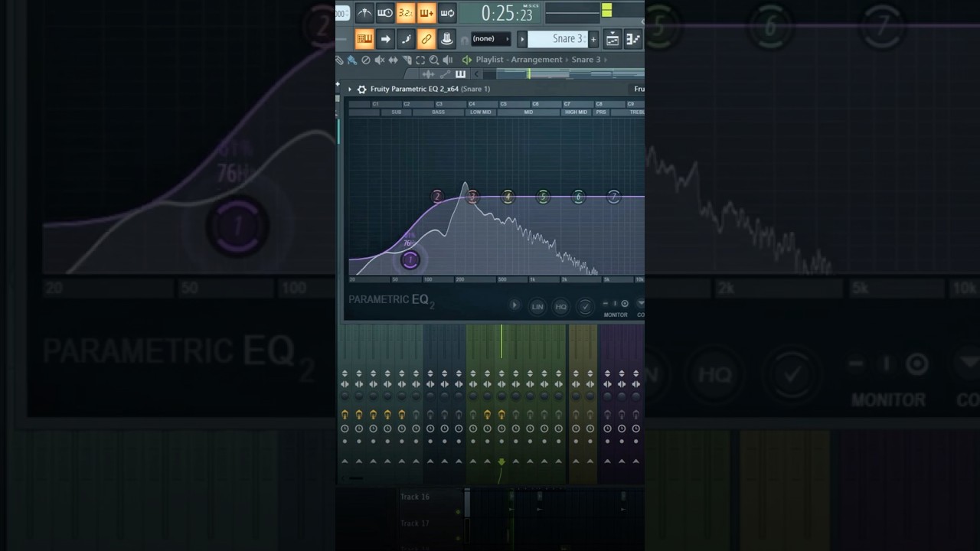Click the HIGH MID frequency range label
Viewport: 980px width, 551px height.
click(x=576, y=112)
